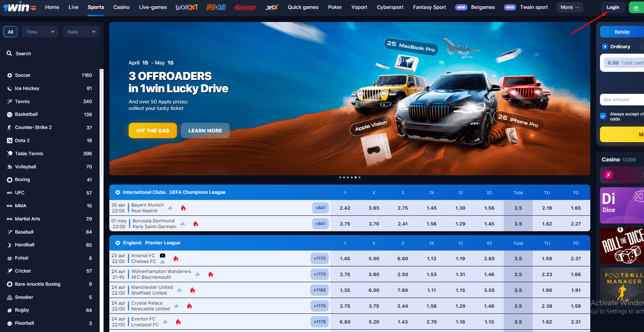Open the language flag selector
The height and width of the screenshot is (332, 644).
[x=34, y=7]
